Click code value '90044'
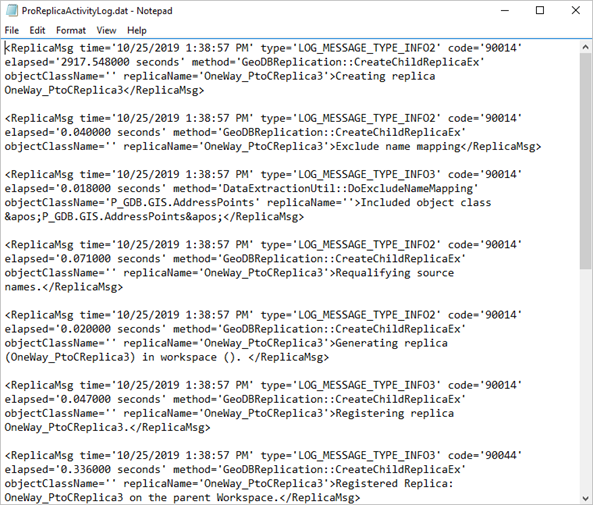 (x=501, y=455)
